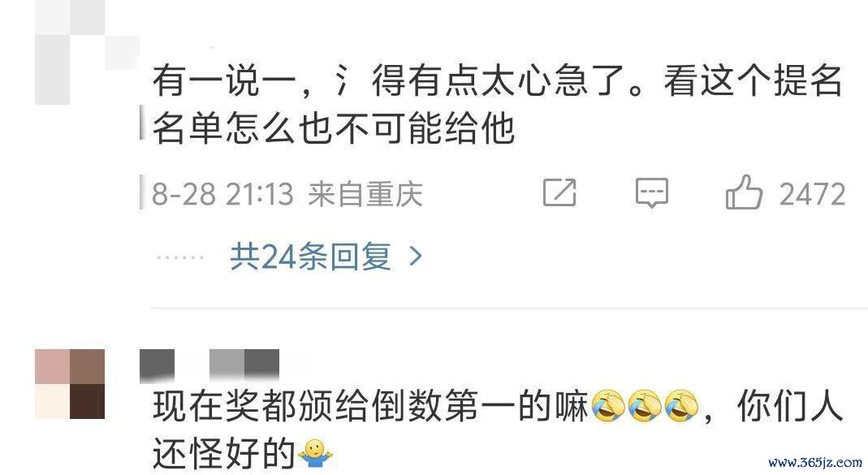Tap the first crying-laughing facepalm emoji
Screen dimensions: 868x475
(608, 406)
